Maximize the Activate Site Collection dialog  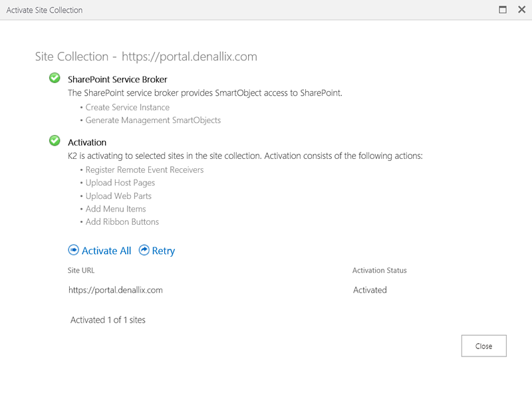click(x=503, y=10)
